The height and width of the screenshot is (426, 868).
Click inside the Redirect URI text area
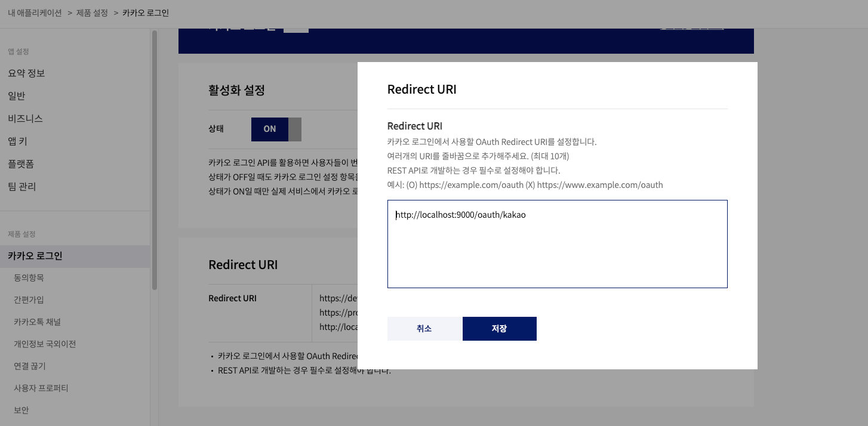tap(557, 244)
